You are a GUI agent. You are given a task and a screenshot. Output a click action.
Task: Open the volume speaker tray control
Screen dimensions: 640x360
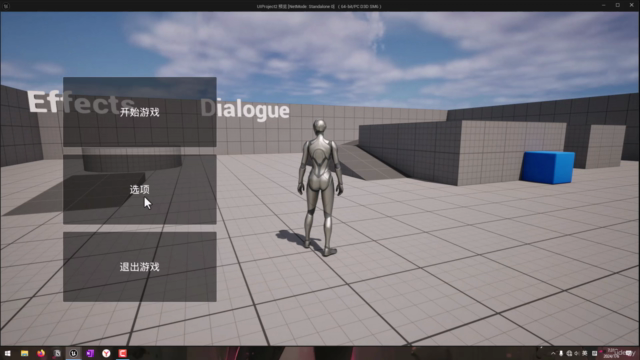coord(577,353)
